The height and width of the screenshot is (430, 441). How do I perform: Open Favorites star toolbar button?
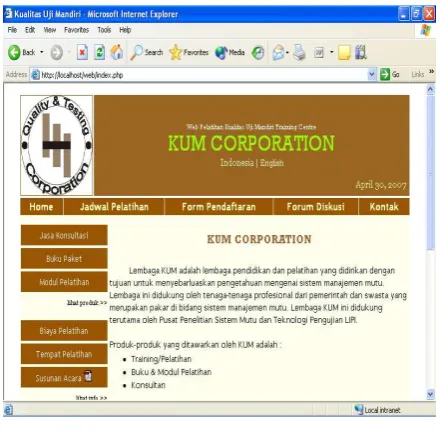click(x=189, y=52)
